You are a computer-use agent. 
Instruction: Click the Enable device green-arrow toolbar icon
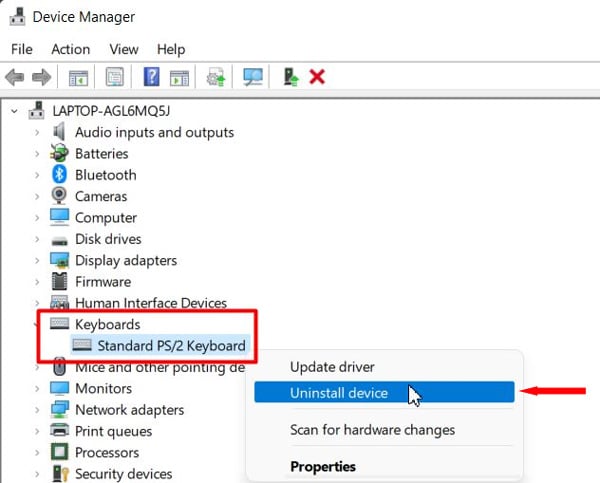coord(291,77)
